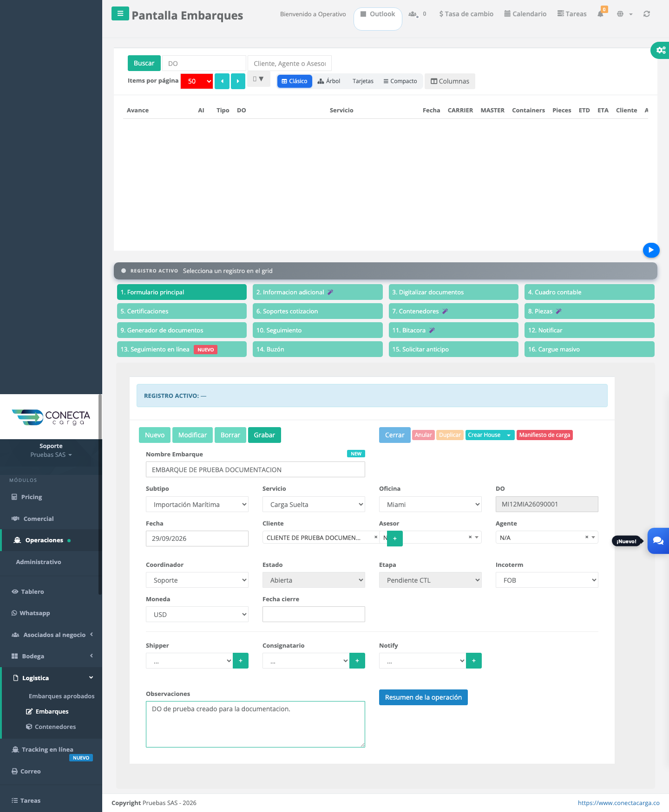Image resolution: width=669 pixels, height=812 pixels.
Task: Click the plus button next to Notify
Action: pos(474,661)
